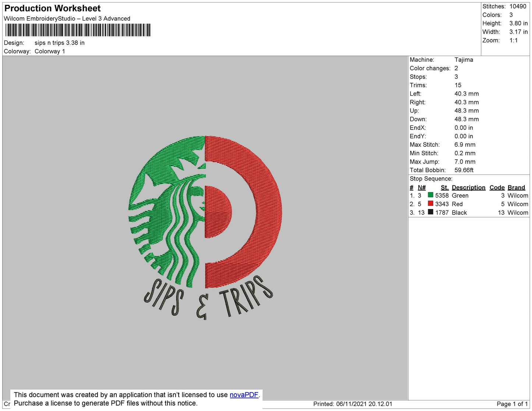Click the Total Bobbin value 59.66ft
The image size is (532, 411).
coord(464,170)
